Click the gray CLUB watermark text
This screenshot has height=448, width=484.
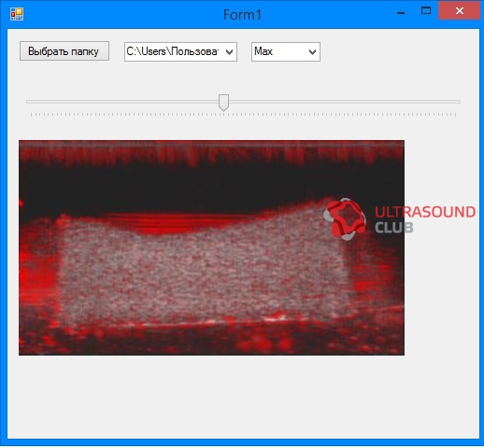[x=394, y=228]
